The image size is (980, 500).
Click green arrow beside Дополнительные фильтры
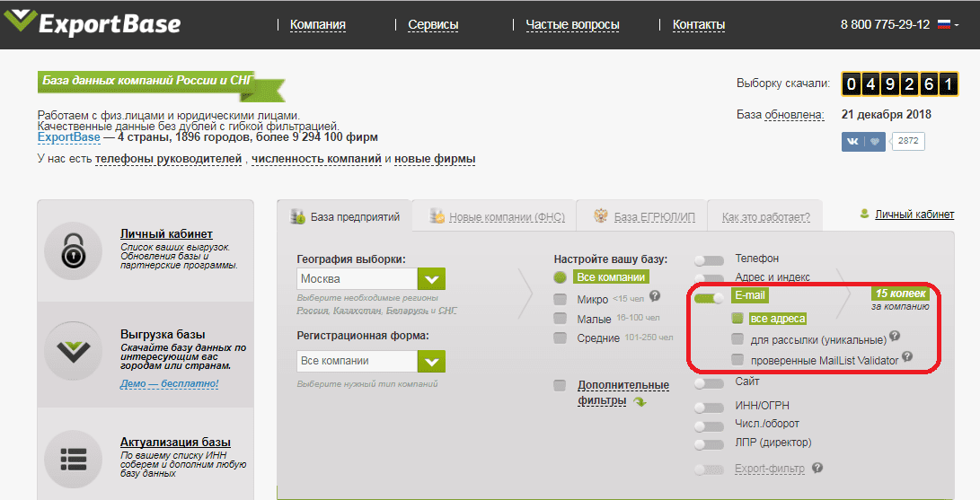click(640, 402)
